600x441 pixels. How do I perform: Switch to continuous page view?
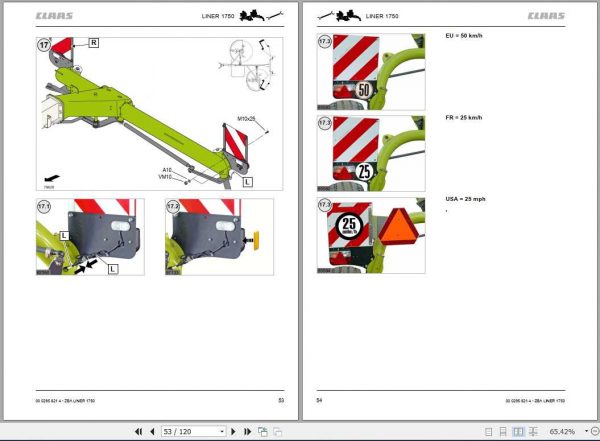[503, 432]
